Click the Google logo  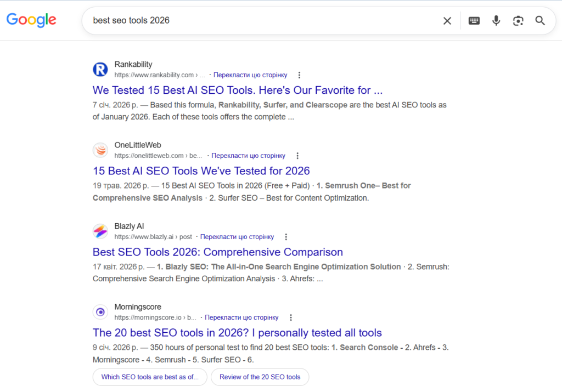[31, 20]
